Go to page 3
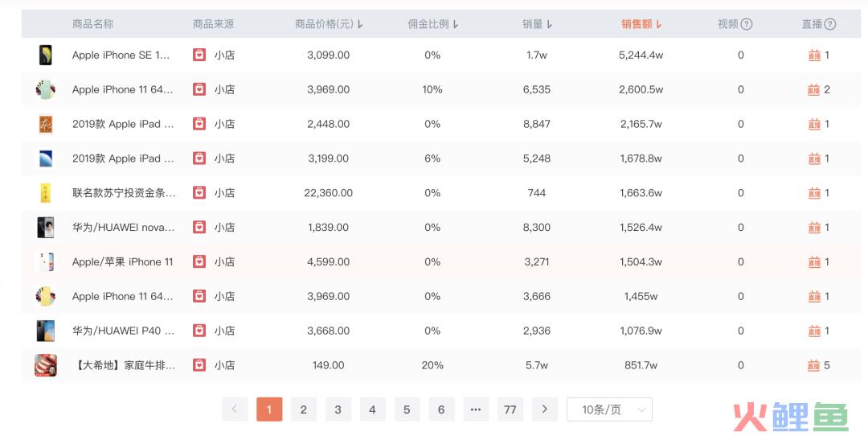This screenshot has width=868, height=436. tap(338, 409)
